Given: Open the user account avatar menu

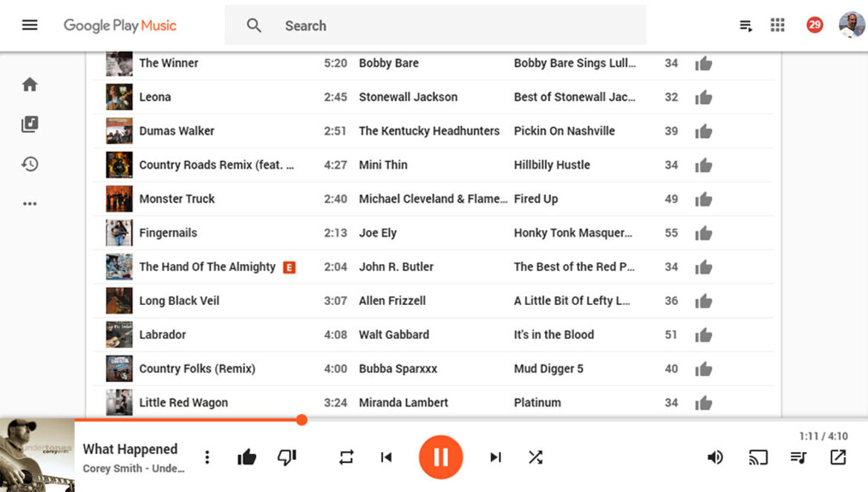Looking at the screenshot, I should 852,25.
